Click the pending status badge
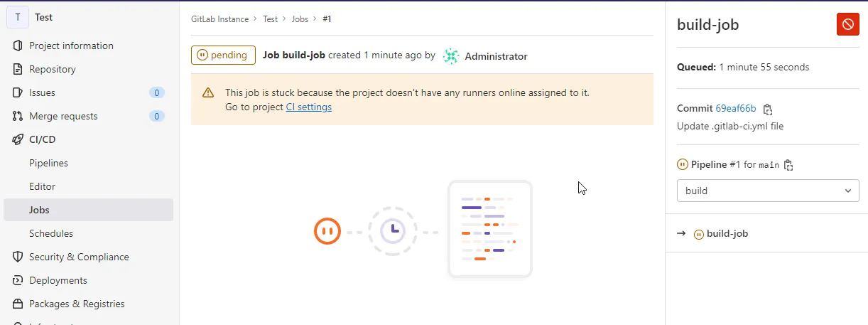 pos(223,55)
